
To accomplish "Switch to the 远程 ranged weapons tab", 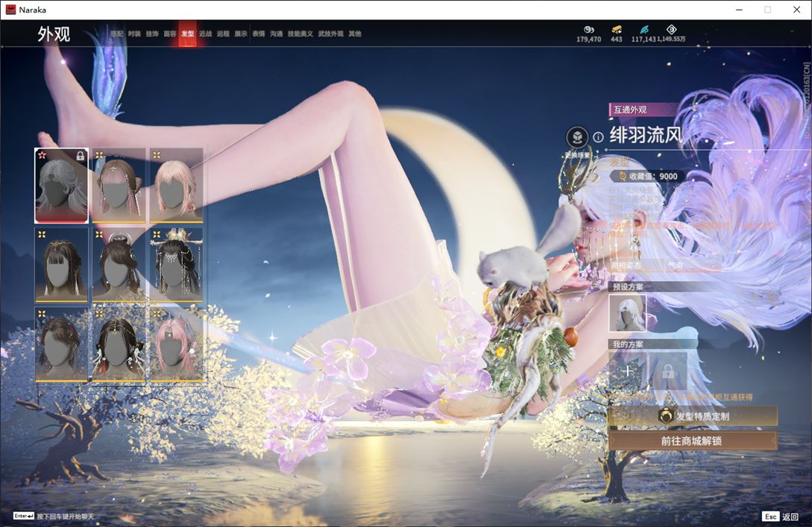I will (x=223, y=34).
